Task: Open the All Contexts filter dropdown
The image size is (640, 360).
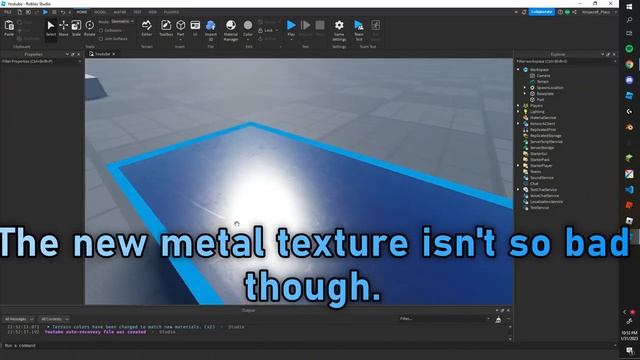Action: pos(54,319)
